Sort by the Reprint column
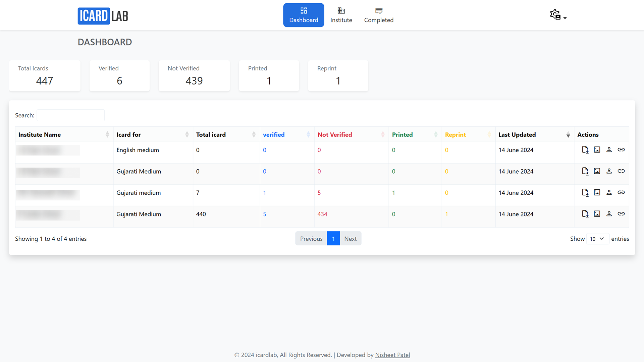The width and height of the screenshot is (644, 362). point(469,134)
